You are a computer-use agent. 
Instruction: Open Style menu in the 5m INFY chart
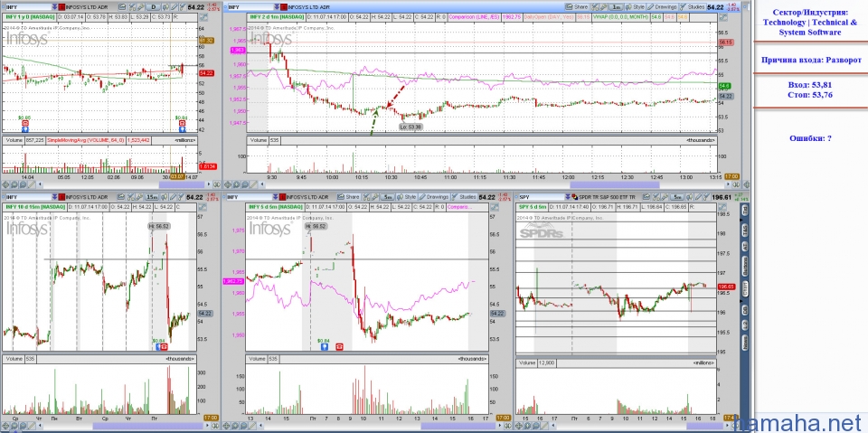(x=406, y=196)
